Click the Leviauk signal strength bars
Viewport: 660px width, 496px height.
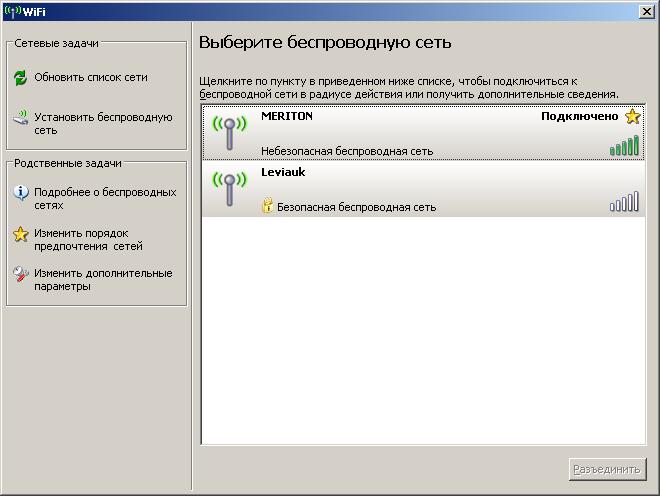click(x=624, y=201)
